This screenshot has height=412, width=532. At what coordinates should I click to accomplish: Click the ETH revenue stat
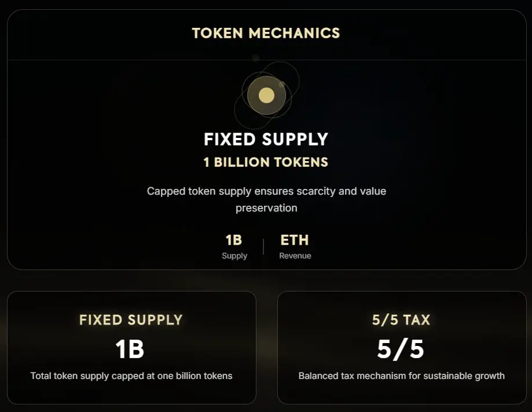tap(295, 240)
